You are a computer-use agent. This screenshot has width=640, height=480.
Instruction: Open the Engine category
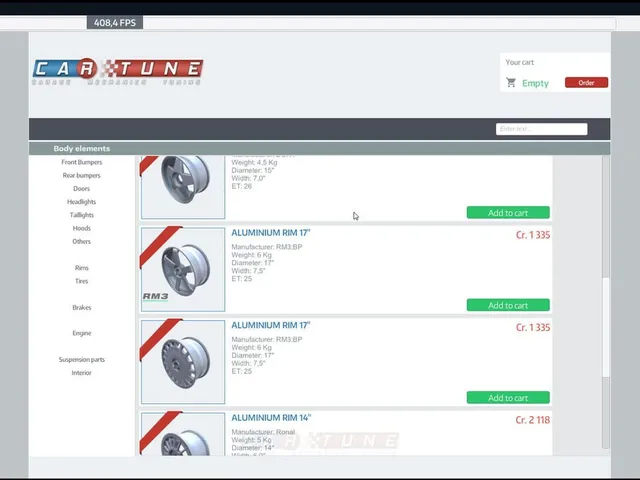coord(82,333)
